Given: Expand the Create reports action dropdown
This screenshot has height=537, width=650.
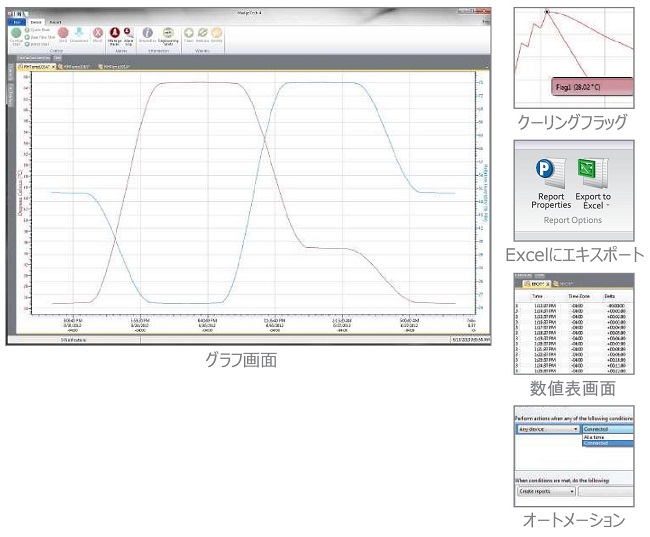Looking at the screenshot, I should [x=545, y=492].
